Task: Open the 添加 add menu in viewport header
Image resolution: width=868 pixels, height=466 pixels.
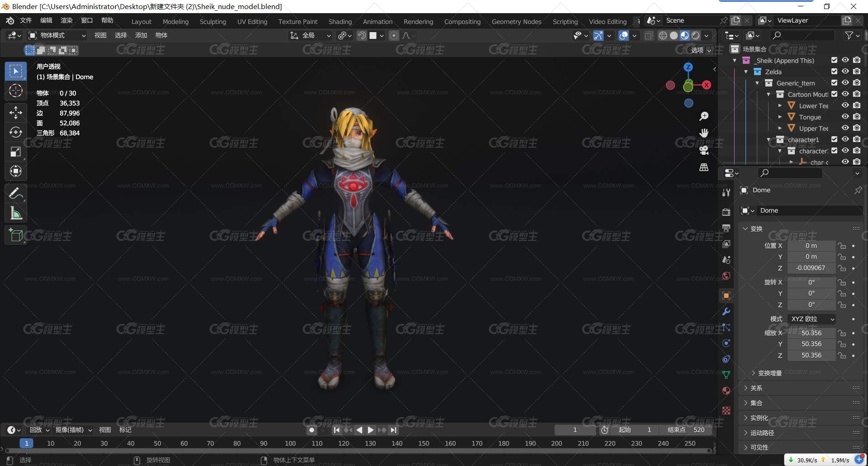Action: [141, 35]
